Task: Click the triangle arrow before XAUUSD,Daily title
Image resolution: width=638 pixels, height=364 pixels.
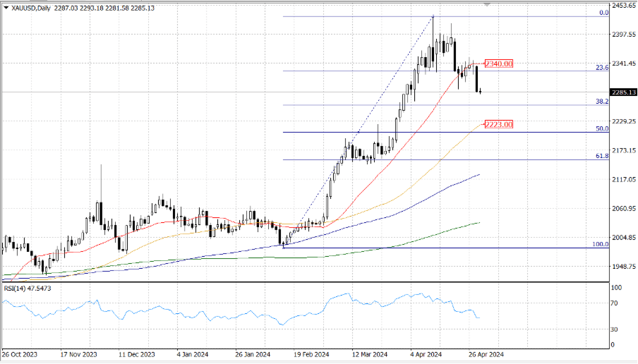Action: [x=6, y=8]
